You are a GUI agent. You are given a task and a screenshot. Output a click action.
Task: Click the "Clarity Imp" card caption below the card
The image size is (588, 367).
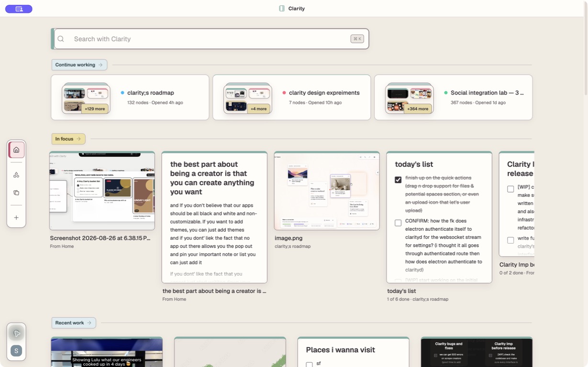pos(517,265)
